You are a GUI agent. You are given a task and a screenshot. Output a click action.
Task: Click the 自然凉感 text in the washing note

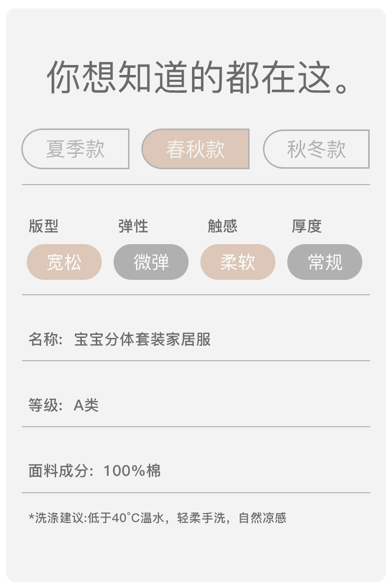262,519
